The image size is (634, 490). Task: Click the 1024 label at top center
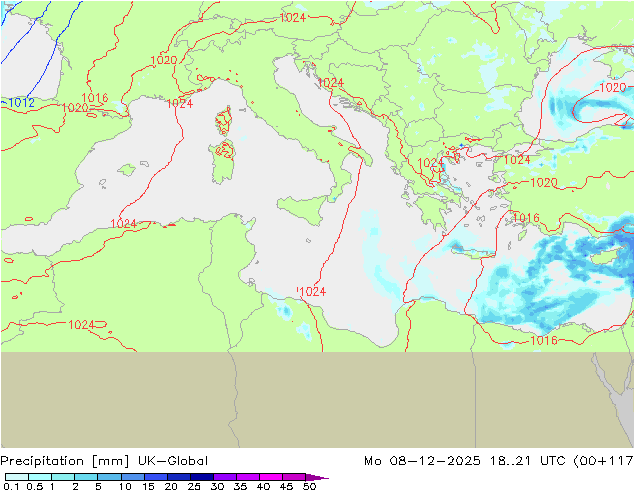[292, 17]
